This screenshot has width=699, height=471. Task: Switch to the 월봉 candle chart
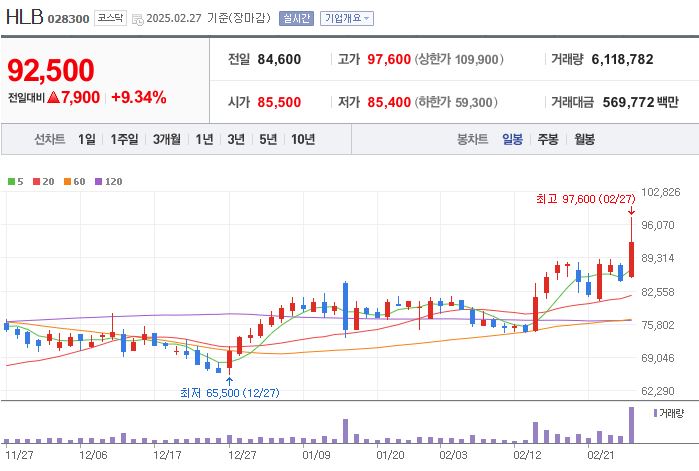[x=584, y=139]
